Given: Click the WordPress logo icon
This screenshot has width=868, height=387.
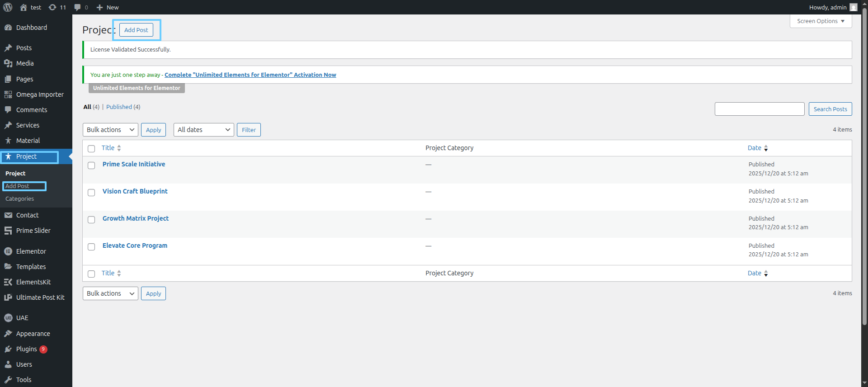Looking at the screenshot, I should pyautogui.click(x=8, y=7).
